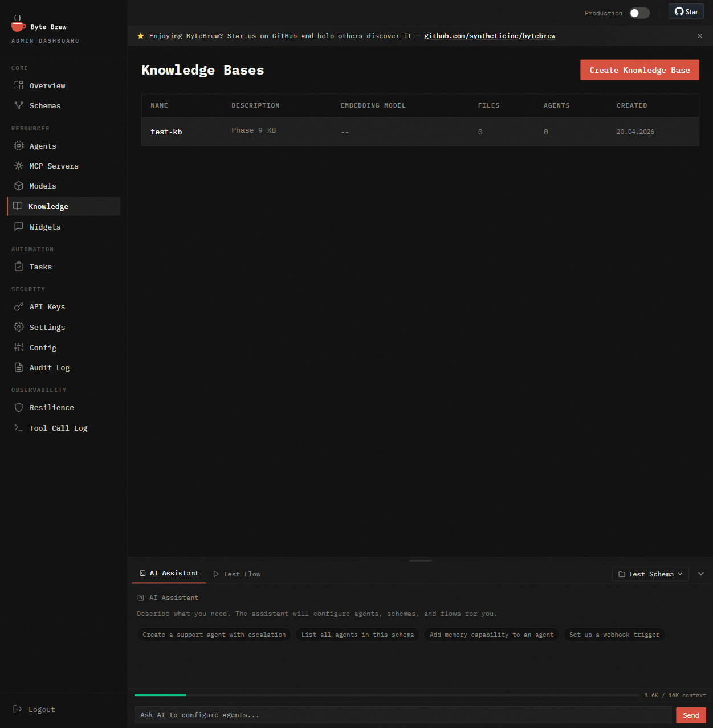Click the 20.04.2026 created date
Viewport: 713px width, 728px height.
[x=635, y=132]
